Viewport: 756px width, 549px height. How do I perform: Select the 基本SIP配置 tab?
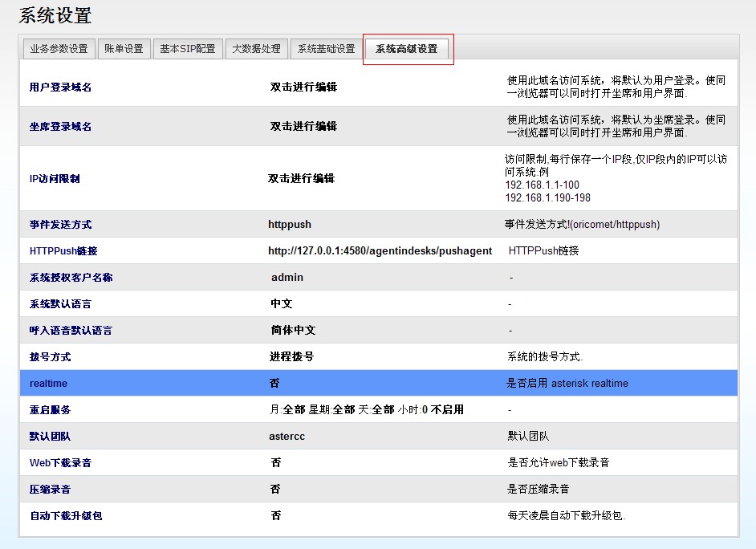[188, 48]
